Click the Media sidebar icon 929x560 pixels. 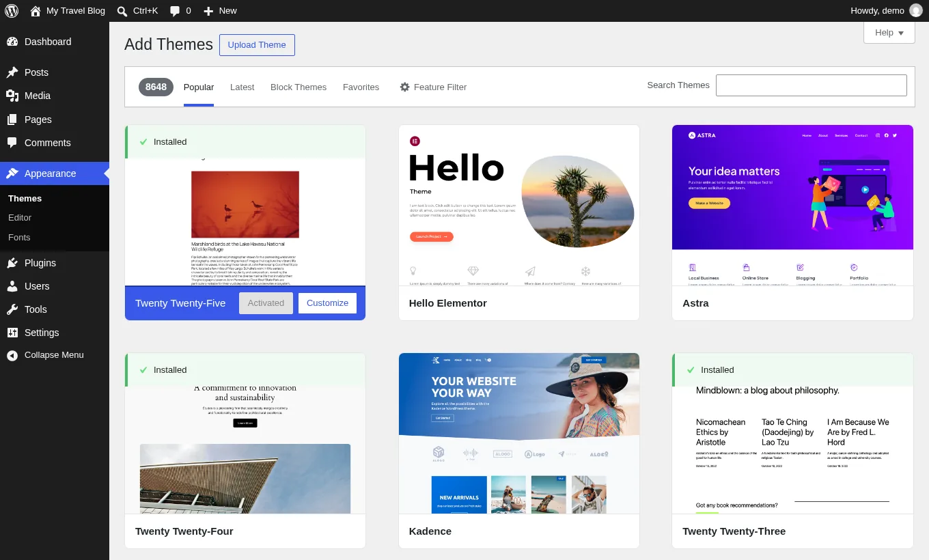(x=12, y=96)
